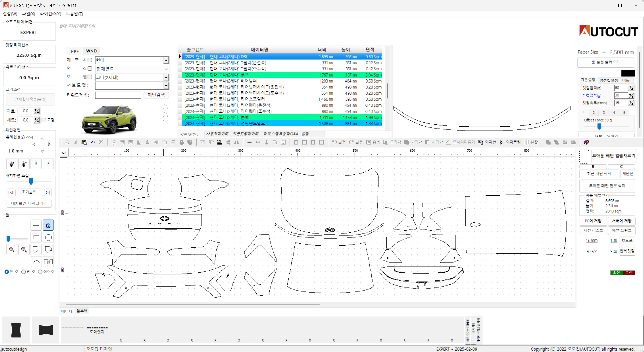Click the 패턴검색 search button
This screenshot has width=644, height=352.
(x=156, y=95)
